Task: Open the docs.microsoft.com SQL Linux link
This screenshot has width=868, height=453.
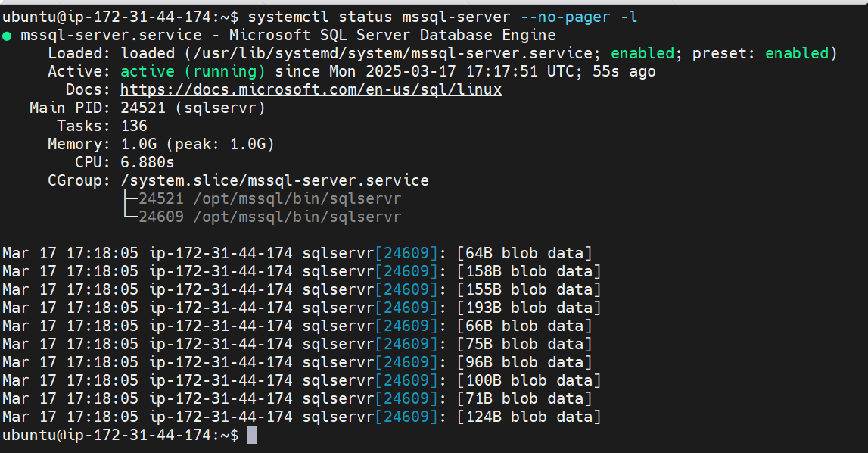Action: tap(311, 90)
